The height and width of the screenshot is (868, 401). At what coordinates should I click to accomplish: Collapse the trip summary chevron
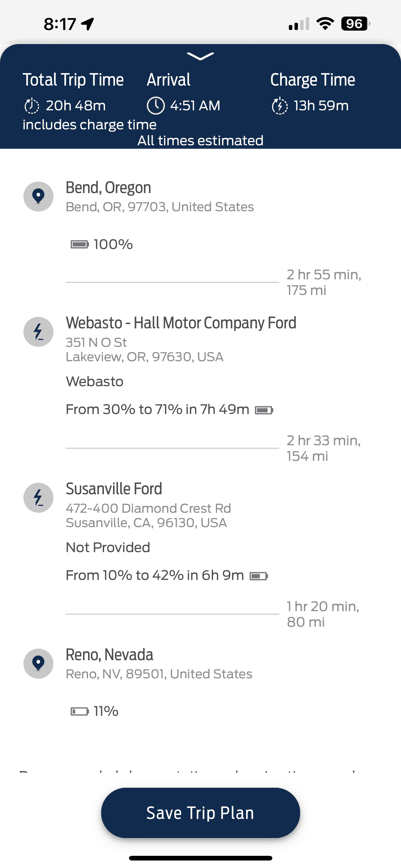(x=200, y=56)
